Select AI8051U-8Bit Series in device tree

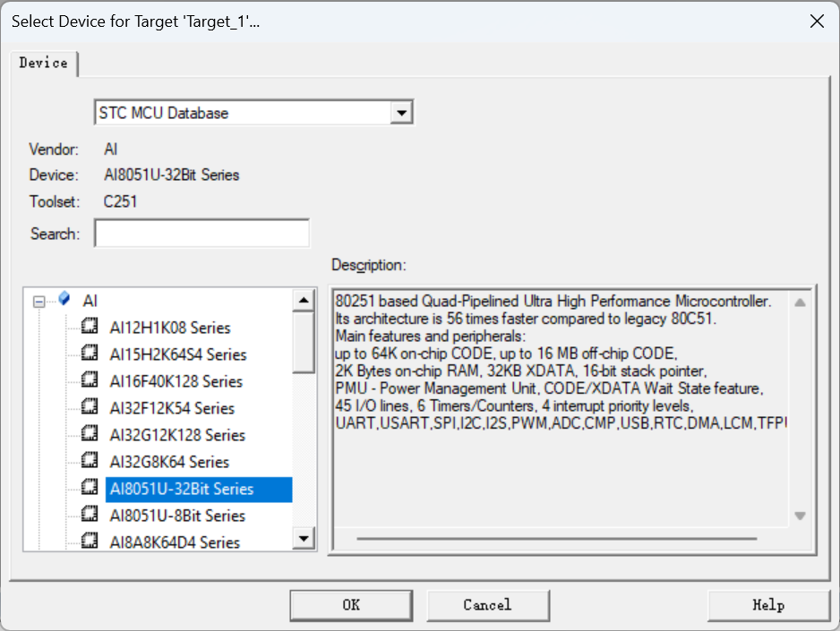coord(177,516)
